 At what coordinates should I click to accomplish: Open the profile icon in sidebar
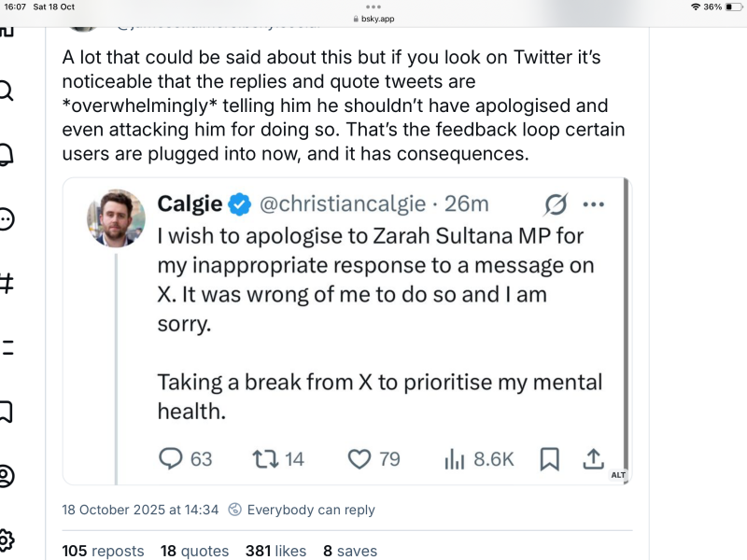click(6, 475)
